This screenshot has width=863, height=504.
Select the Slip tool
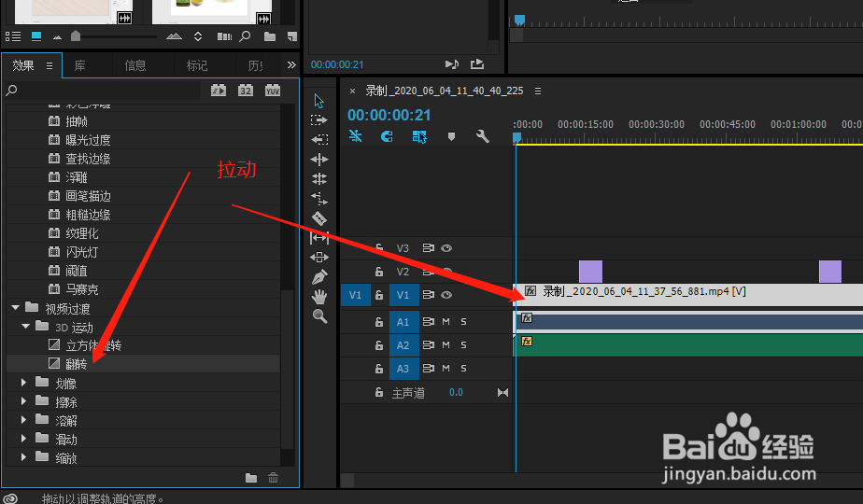319,238
